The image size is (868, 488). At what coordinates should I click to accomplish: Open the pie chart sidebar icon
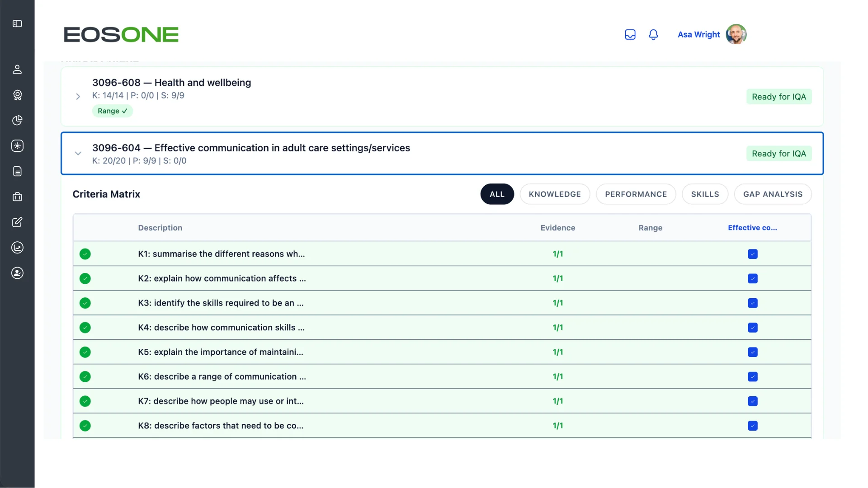click(17, 120)
